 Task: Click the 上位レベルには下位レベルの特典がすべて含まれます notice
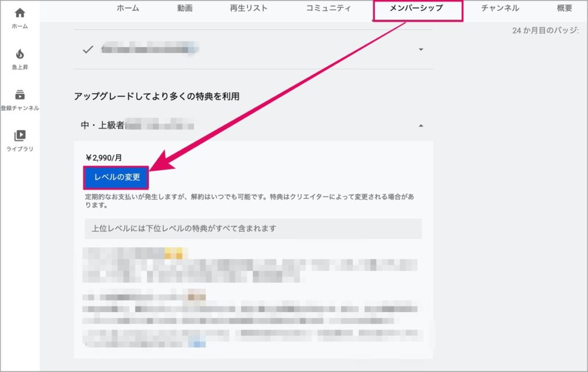click(x=253, y=229)
